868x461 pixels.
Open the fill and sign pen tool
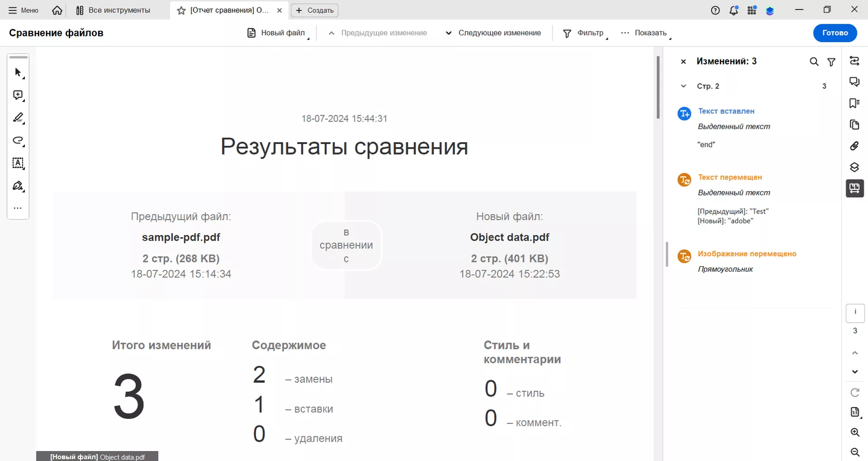pos(18,186)
